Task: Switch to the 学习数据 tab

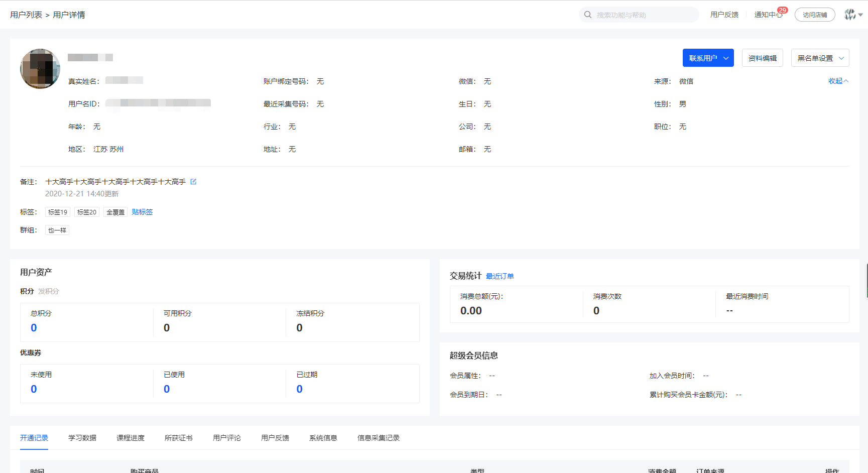Action: [x=82, y=438]
